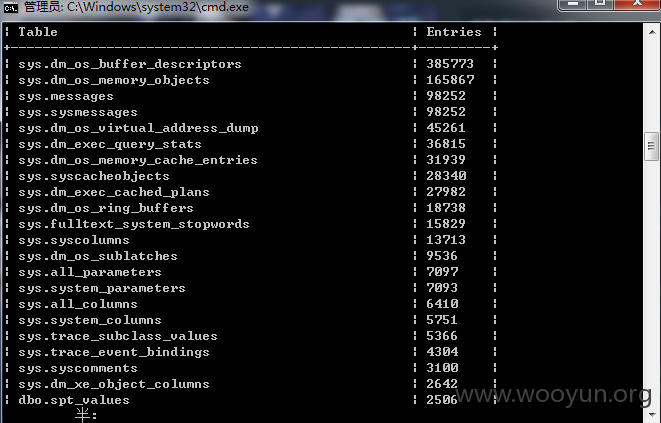The image size is (661, 423).
Task: Click the entry count 2642
Action: point(442,385)
